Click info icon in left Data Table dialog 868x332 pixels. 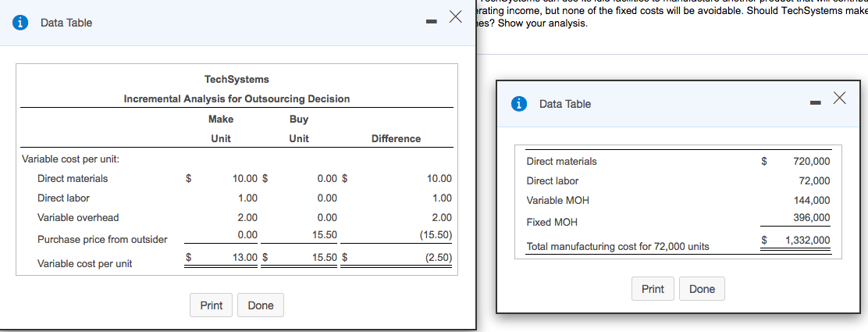tap(20, 23)
